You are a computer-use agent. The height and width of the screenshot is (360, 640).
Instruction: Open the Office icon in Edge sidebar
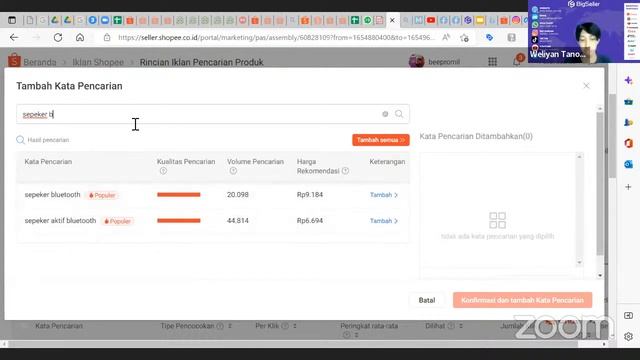click(x=629, y=143)
